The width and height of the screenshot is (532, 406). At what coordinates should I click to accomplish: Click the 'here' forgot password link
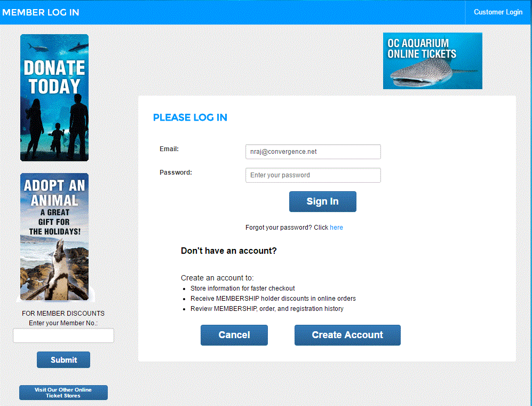(x=336, y=228)
